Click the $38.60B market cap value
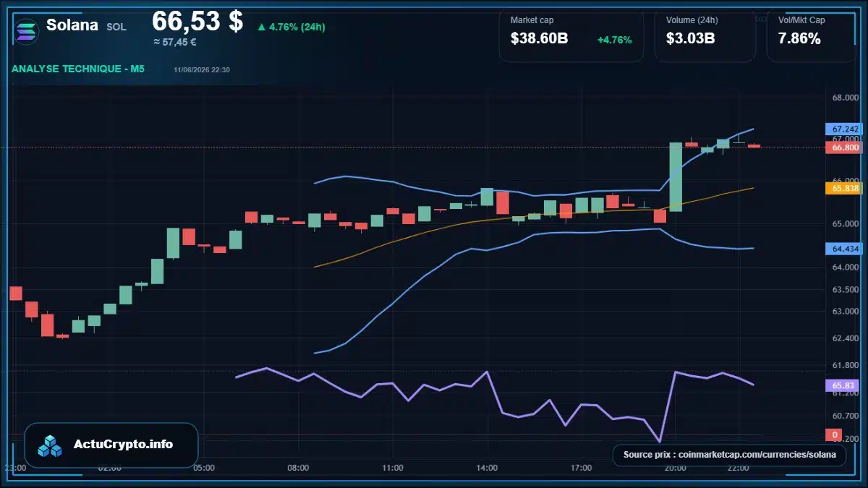Image resolution: width=868 pixels, height=488 pixels. tap(539, 39)
